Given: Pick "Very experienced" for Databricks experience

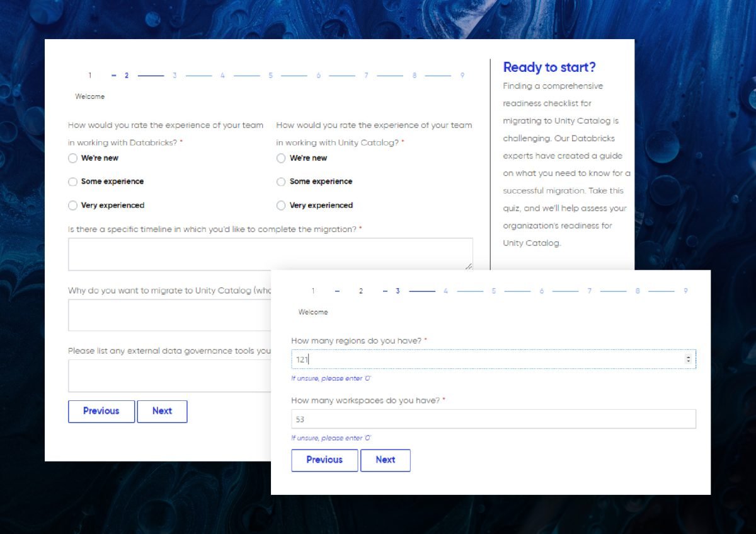Looking at the screenshot, I should point(73,206).
